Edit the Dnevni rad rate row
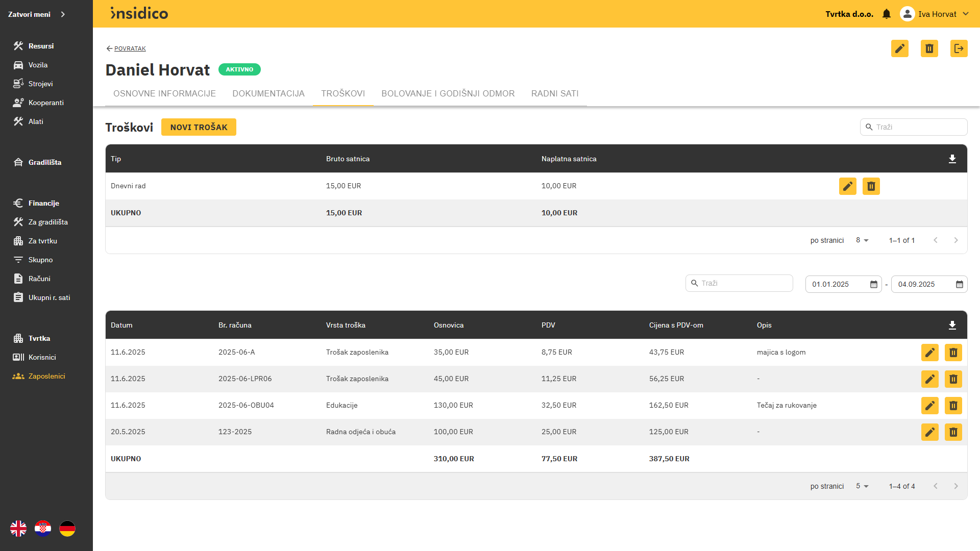 [x=847, y=186]
